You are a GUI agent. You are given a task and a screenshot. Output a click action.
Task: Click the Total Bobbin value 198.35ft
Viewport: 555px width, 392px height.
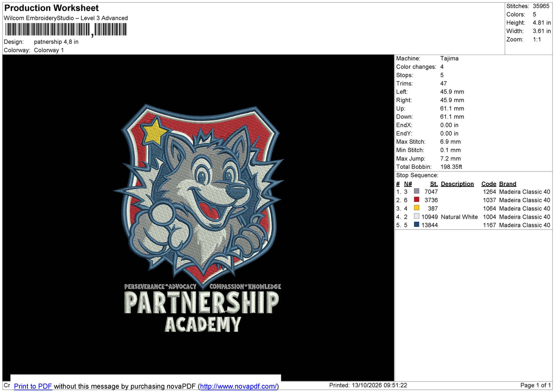click(451, 166)
